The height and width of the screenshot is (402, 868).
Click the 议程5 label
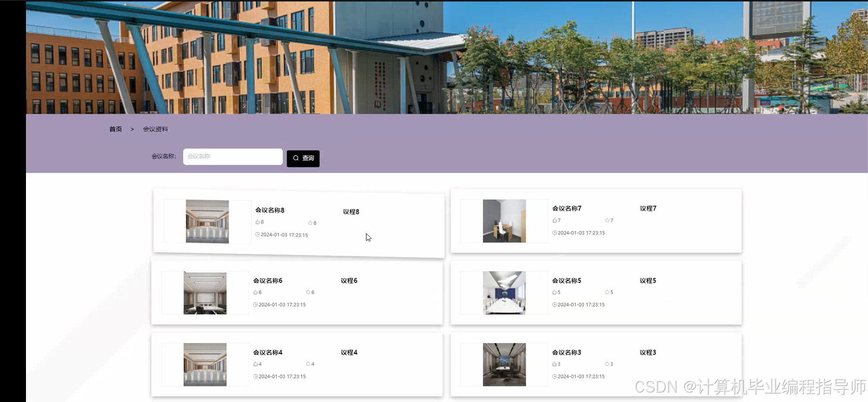648,281
